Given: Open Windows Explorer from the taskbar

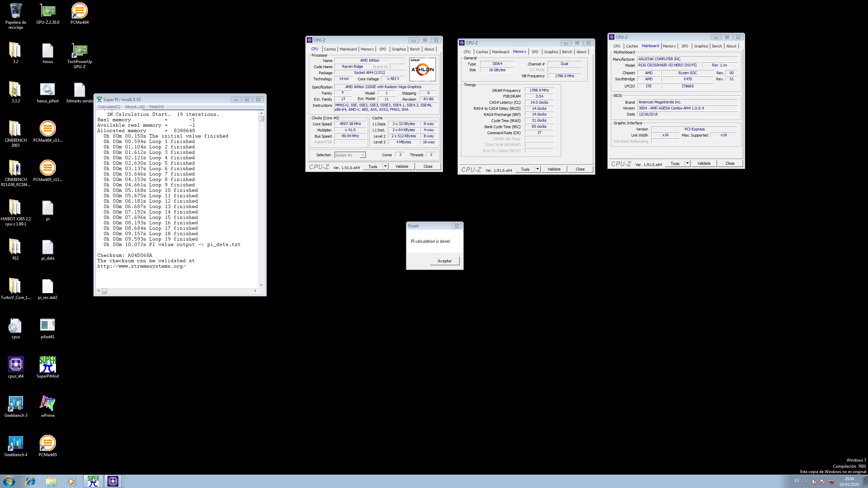Looking at the screenshot, I should pos(51,481).
